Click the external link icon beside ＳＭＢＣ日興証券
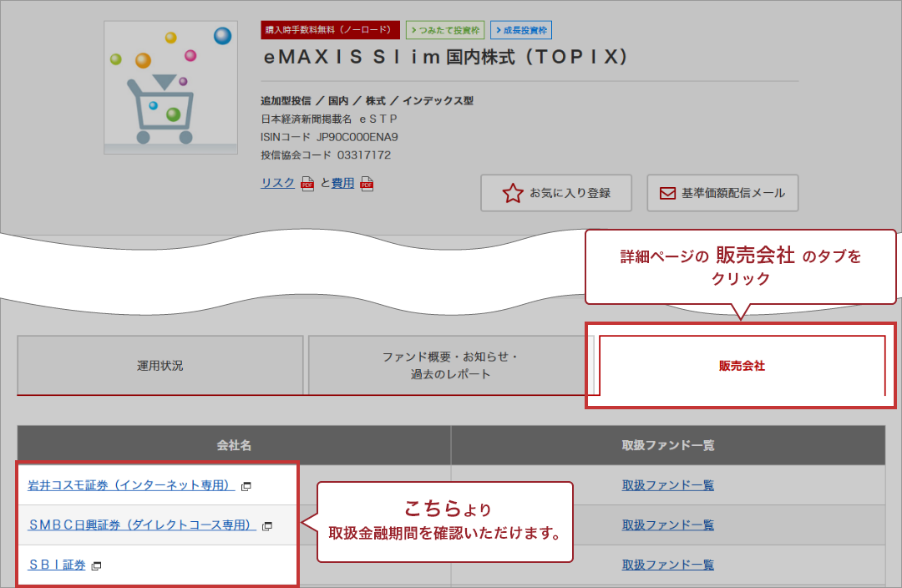This screenshot has height=588, width=902. pos(266,525)
